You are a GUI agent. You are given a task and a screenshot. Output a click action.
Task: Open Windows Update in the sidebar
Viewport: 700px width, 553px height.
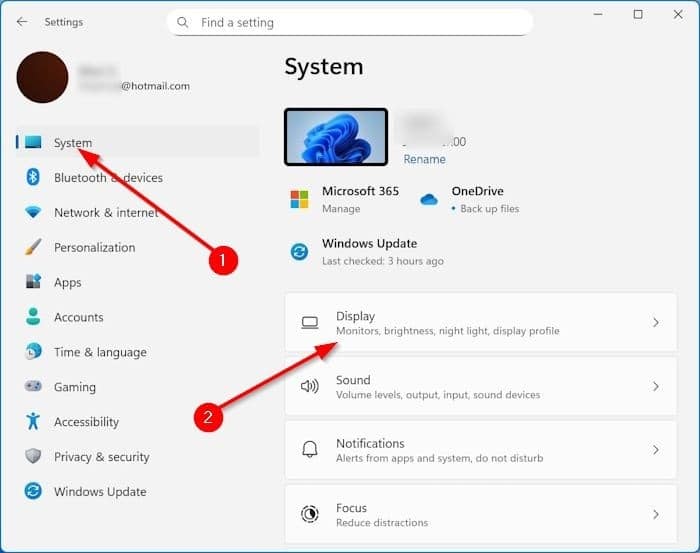tap(99, 492)
